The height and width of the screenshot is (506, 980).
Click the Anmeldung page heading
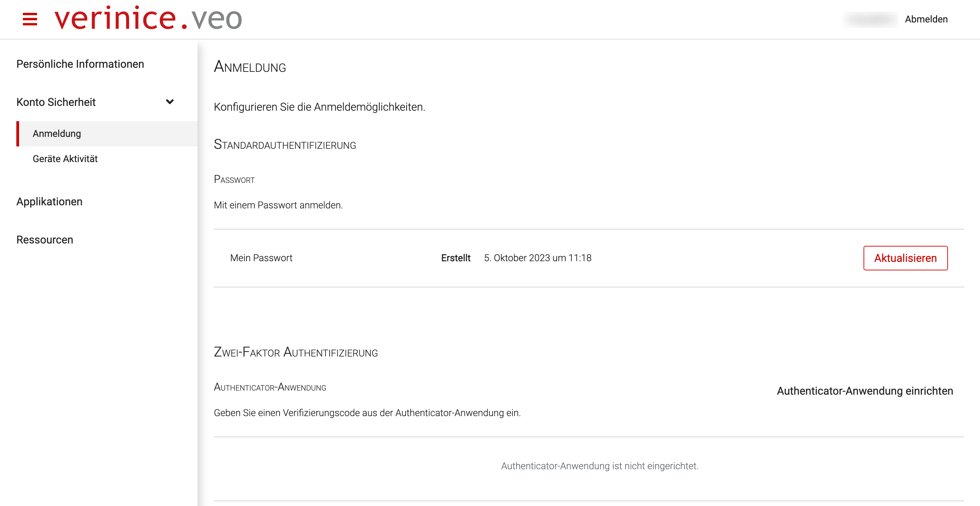coord(250,67)
